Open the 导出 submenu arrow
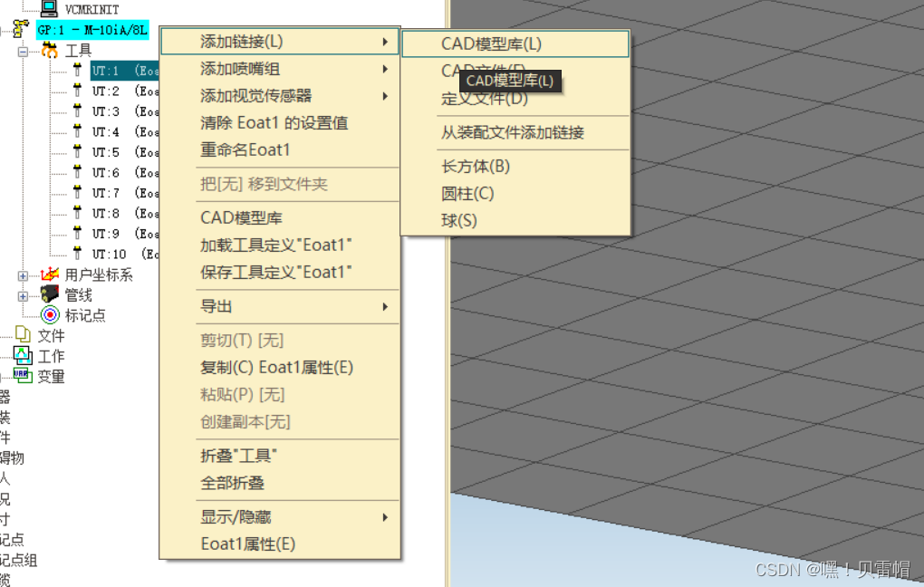 tap(385, 306)
